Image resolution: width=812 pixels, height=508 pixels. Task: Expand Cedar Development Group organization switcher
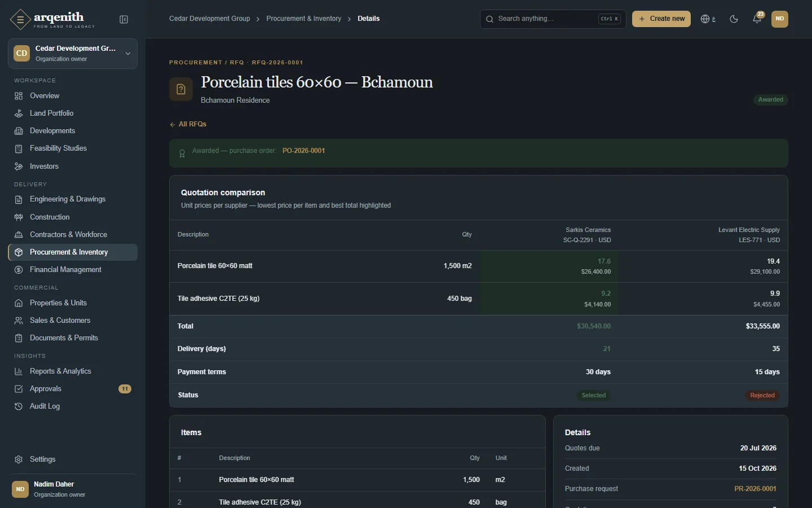(73, 54)
